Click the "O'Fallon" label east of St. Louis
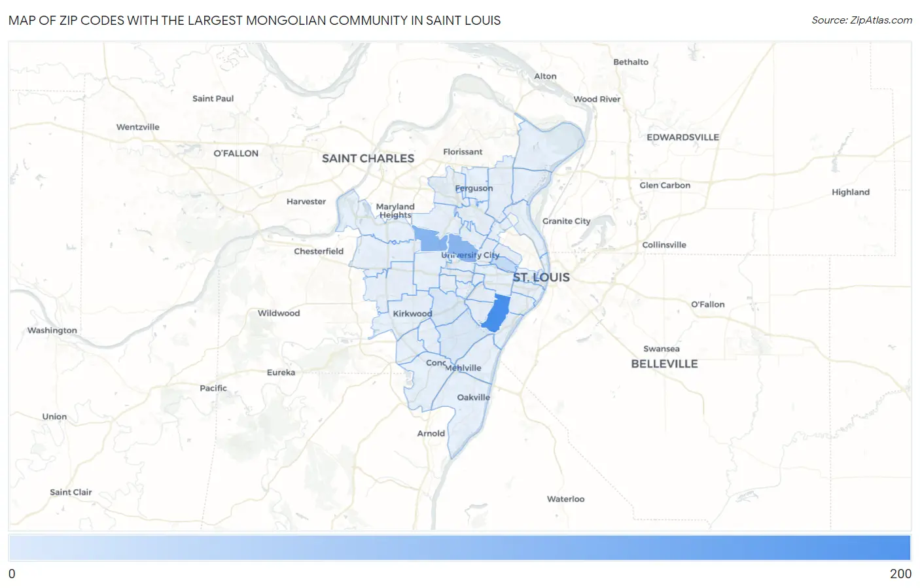This screenshot has width=920, height=588. [x=708, y=304]
